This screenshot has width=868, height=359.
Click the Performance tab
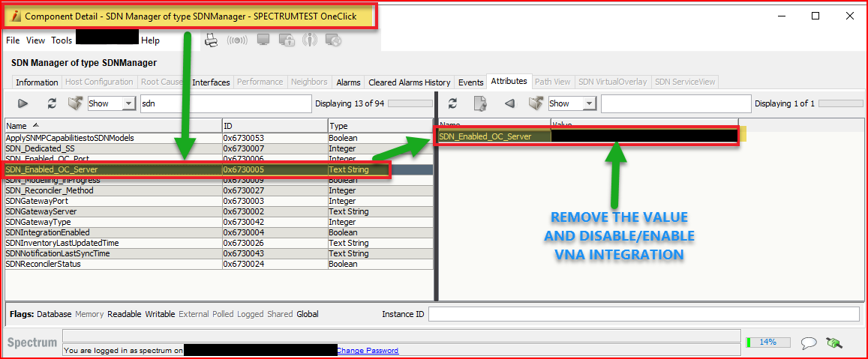(x=260, y=82)
